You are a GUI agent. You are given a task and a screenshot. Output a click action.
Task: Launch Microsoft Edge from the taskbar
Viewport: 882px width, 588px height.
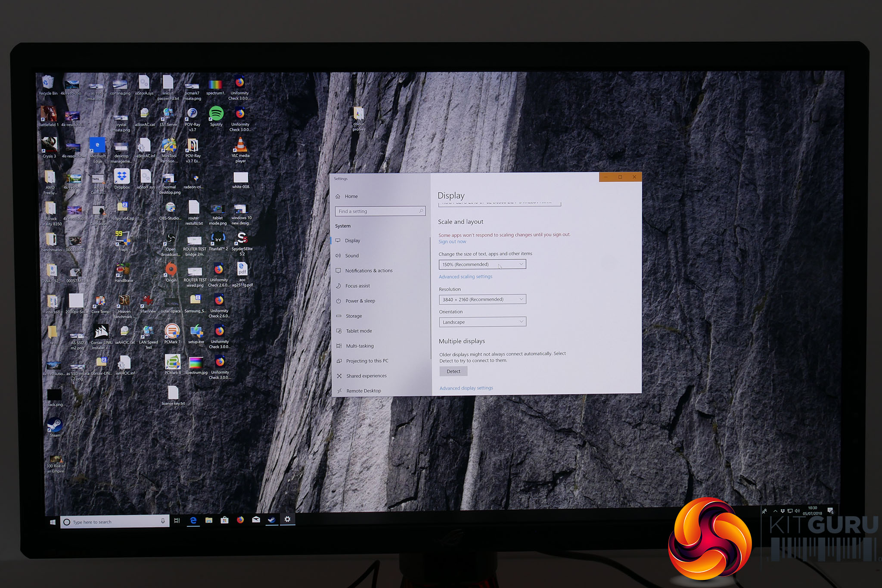coord(193,520)
